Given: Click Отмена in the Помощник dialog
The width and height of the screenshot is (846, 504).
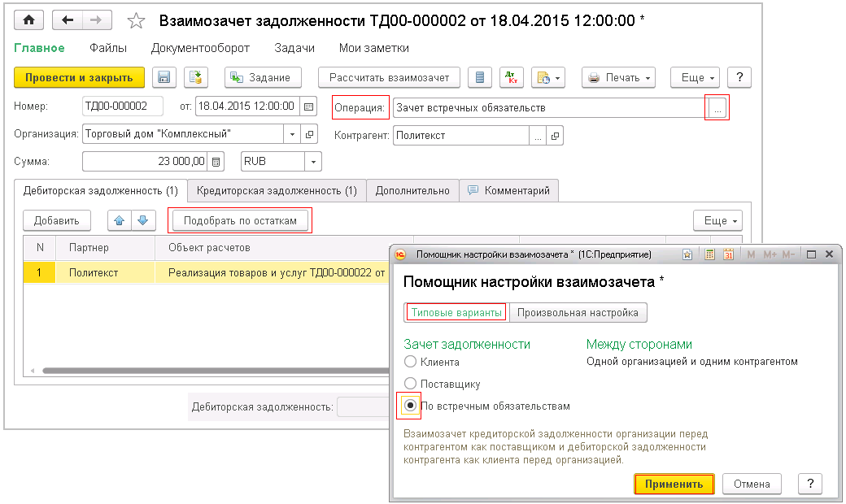Looking at the screenshot, I should click(752, 484).
